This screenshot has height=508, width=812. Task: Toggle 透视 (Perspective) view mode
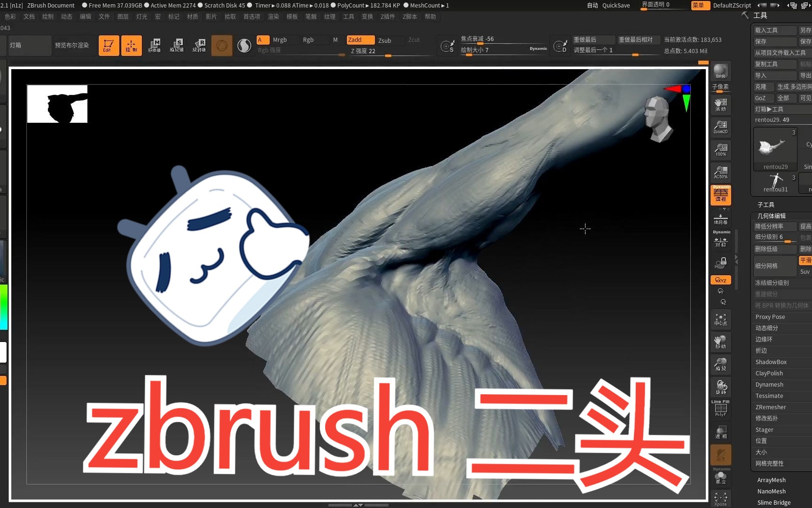click(x=720, y=194)
